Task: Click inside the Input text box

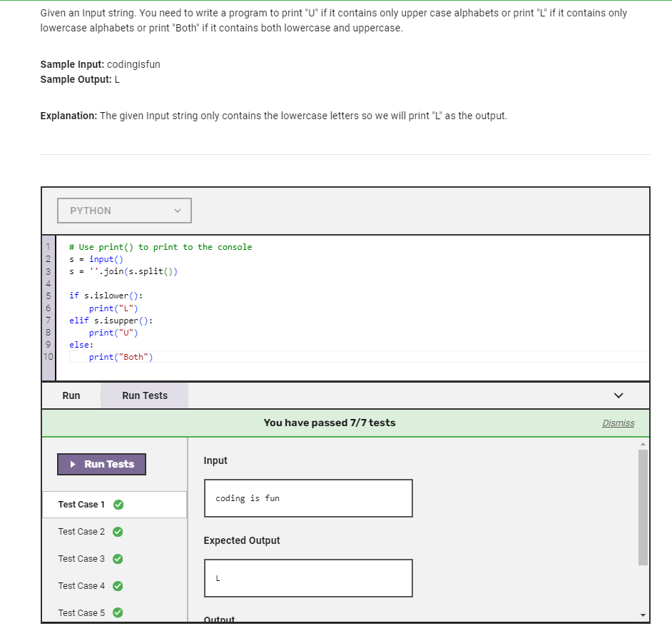Action: [x=307, y=498]
